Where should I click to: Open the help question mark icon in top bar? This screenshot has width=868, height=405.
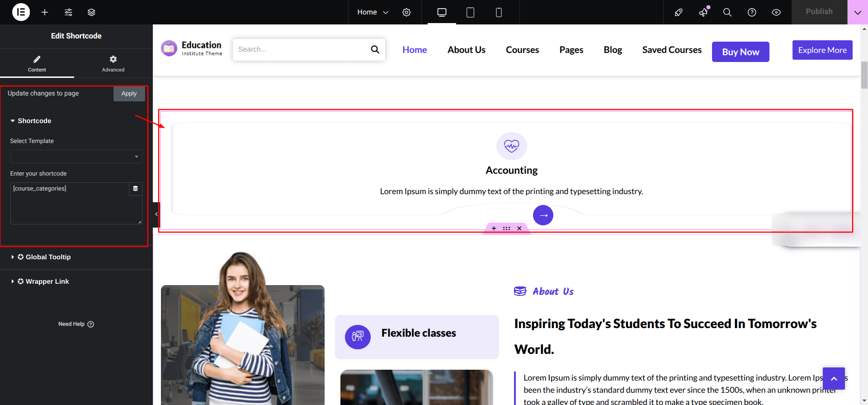[x=752, y=12]
